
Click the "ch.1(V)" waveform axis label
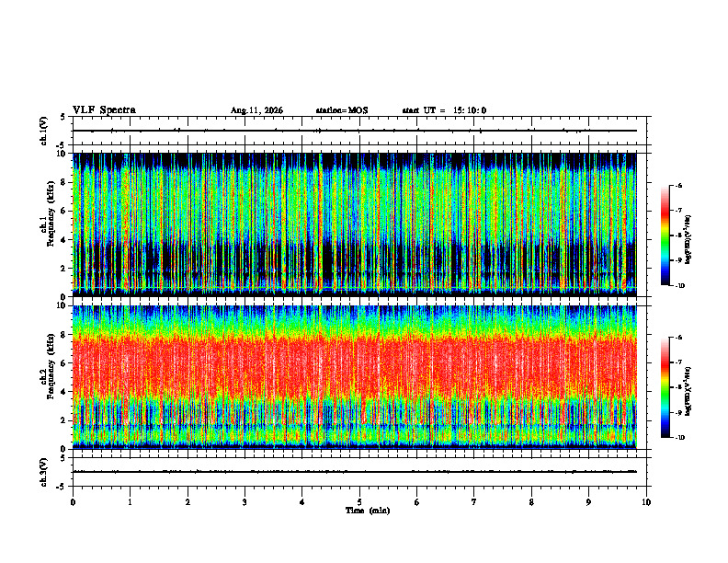pos(44,131)
